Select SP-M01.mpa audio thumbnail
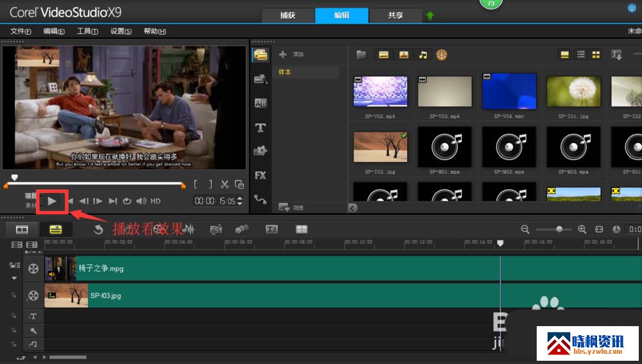This screenshot has width=642, height=364. [x=445, y=146]
